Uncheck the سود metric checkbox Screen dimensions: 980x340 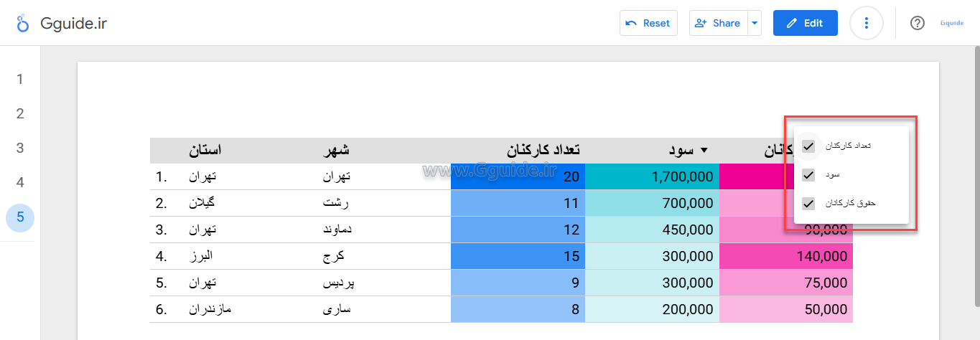point(808,174)
